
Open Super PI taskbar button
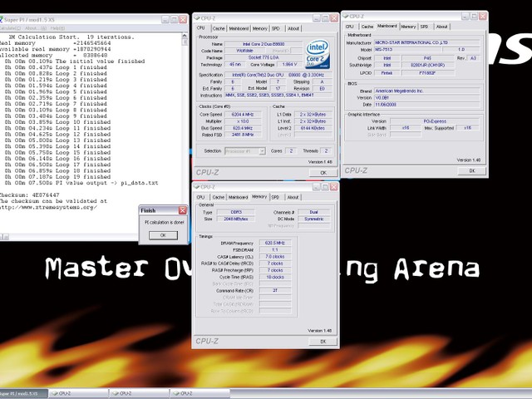point(23,393)
